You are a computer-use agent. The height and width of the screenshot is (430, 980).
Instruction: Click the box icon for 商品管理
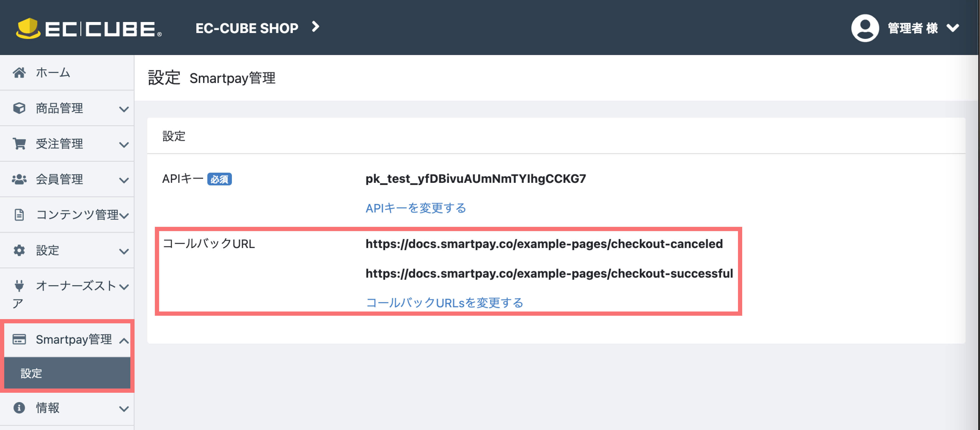(19, 108)
